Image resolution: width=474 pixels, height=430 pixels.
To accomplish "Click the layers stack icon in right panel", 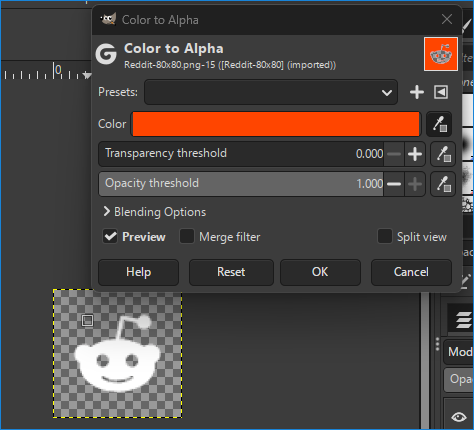I will [463, 319].
